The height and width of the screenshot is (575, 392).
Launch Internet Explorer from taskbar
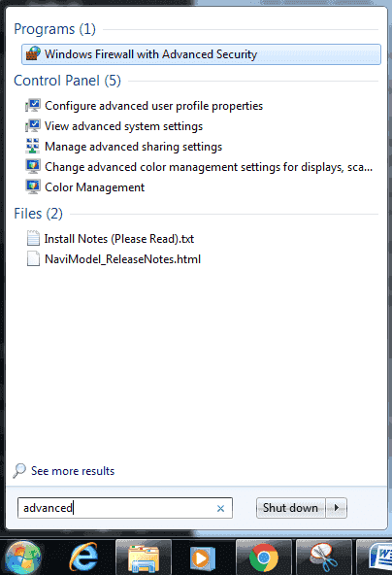83,558
